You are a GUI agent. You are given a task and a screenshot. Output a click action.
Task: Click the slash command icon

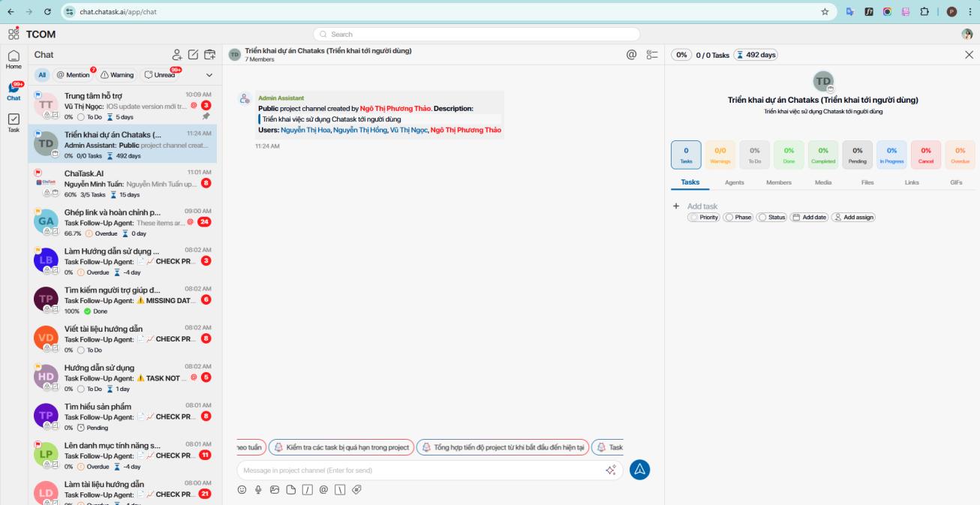[x=308, y=489]
